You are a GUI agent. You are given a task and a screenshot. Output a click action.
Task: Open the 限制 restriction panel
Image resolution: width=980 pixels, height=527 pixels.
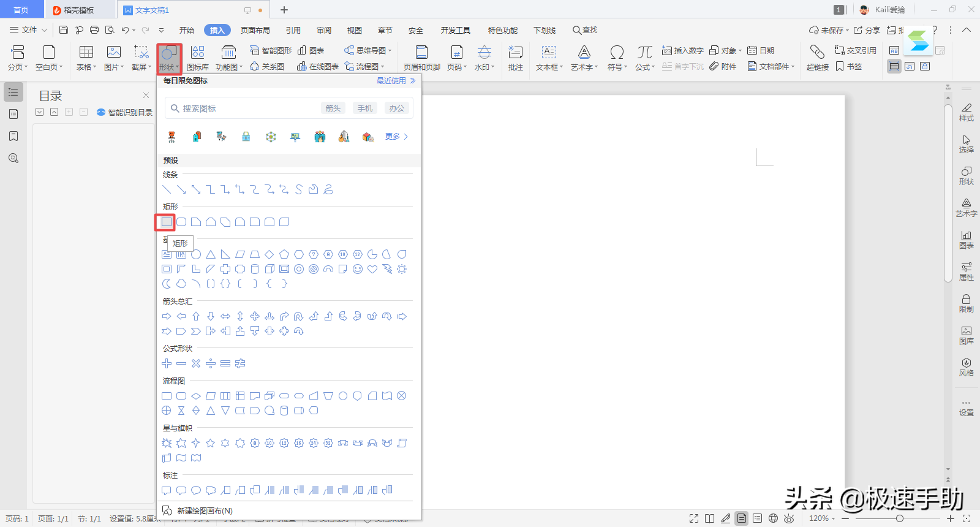coord(967,303)
